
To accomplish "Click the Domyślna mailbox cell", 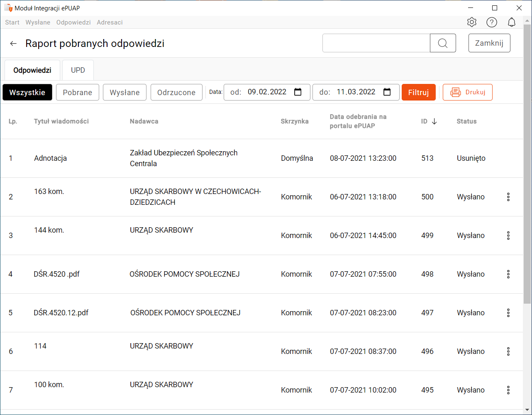I will click(297, 158).
